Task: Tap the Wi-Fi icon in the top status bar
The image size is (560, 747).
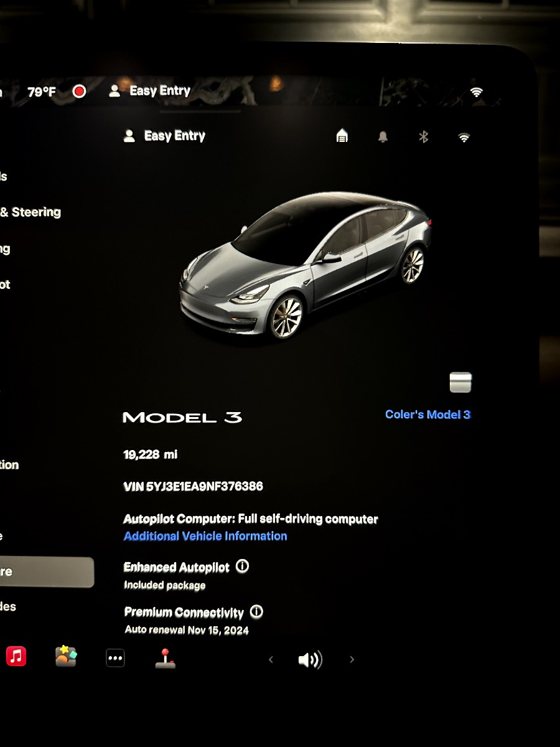Action: (477, 92)
